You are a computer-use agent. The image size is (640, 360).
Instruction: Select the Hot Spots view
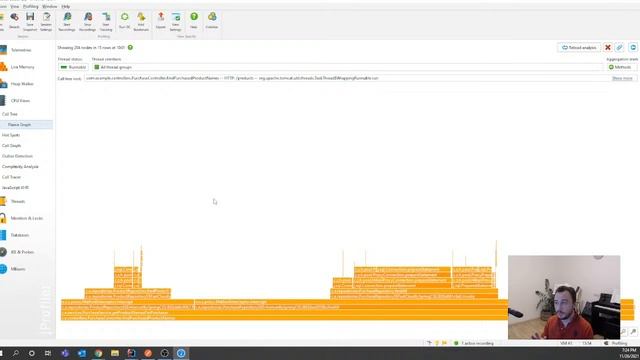(x=11, y=135)
